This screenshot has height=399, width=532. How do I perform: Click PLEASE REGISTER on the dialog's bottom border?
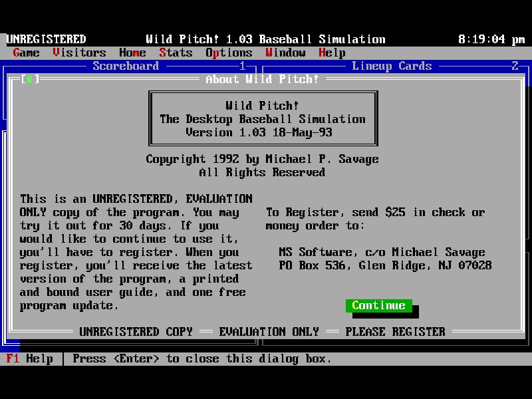[x=395, y=332]
